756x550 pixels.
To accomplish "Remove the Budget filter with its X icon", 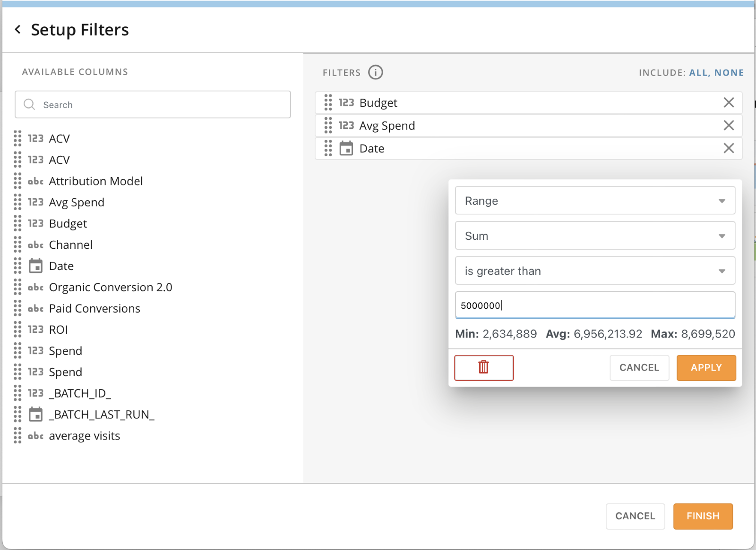I will [x=729, y=102].
